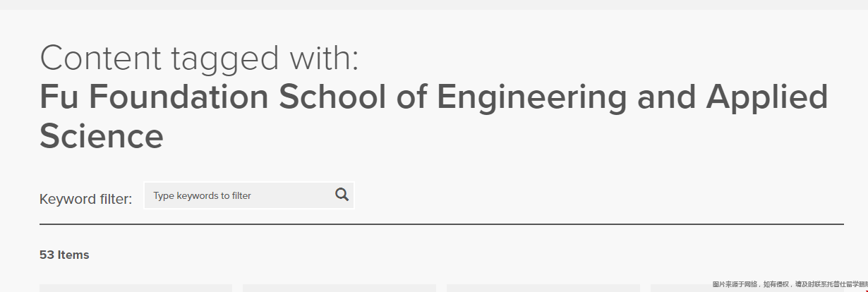This screenshot has height=292, width=868.
Task: Click the word 'Content' in the heading
Action: pyautogui.click(x=101, y=59)
